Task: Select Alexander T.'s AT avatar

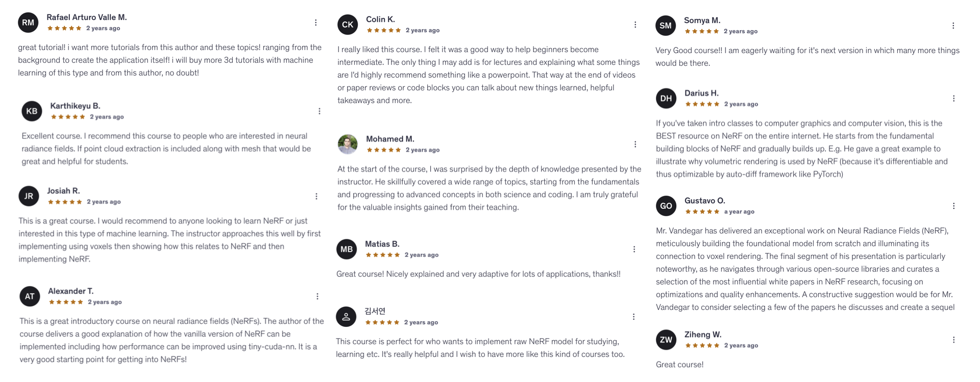Action: click(x=30, y=296)
